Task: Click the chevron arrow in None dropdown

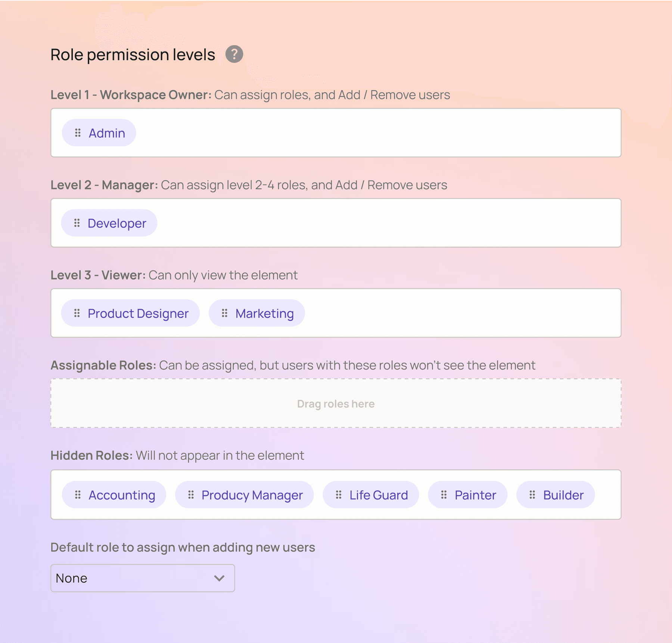Action: (x=219, y=578)
